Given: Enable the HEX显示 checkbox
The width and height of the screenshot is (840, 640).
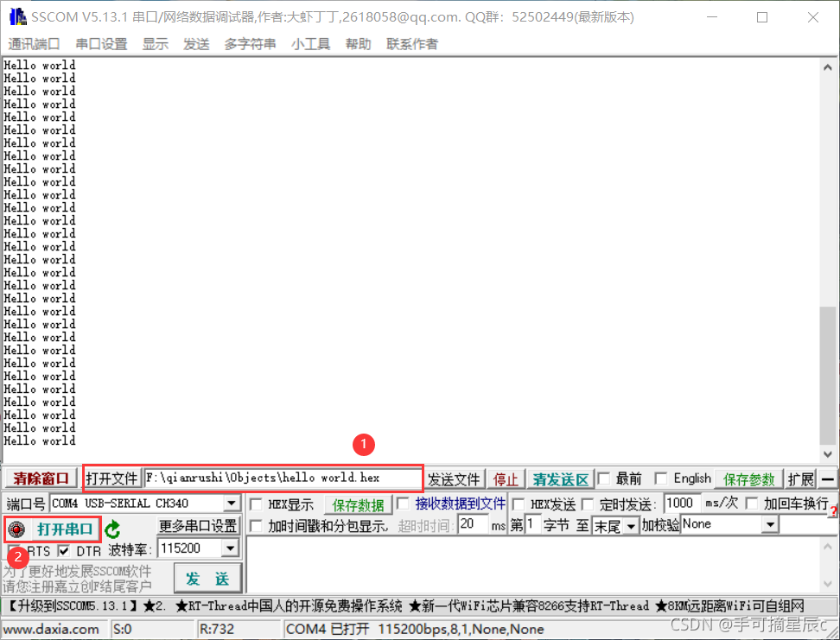Looking at the screenshot, I should pos(256,504).
